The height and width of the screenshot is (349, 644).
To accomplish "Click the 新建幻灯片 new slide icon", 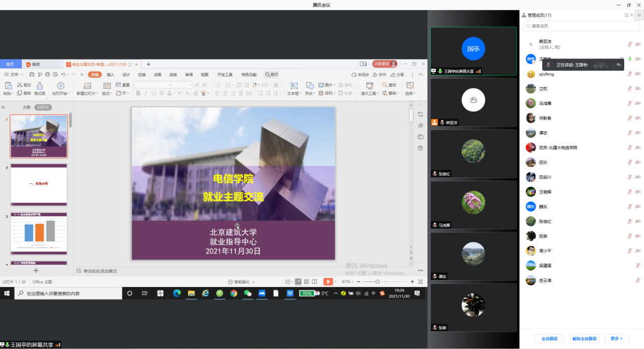I will point(87,85).
